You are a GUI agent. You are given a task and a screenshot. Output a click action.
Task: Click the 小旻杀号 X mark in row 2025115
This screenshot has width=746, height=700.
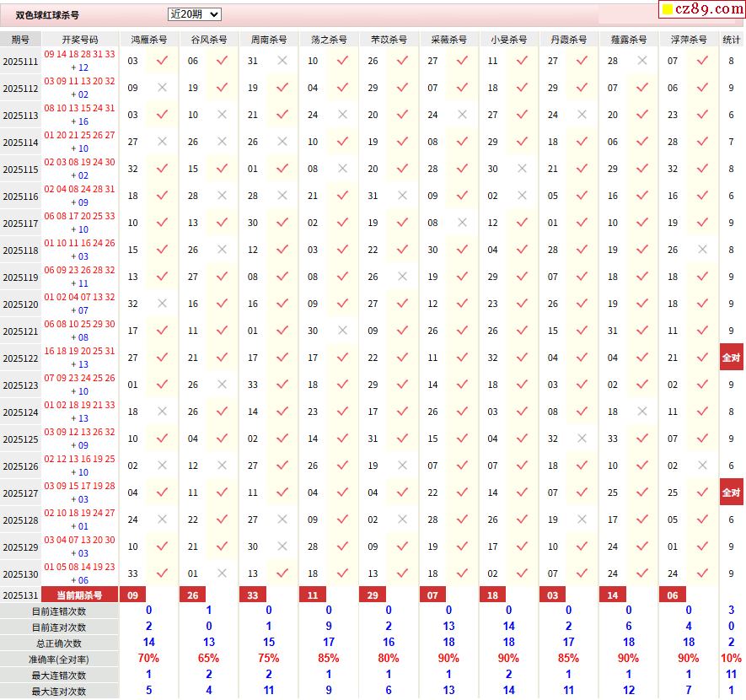[522, 169]
